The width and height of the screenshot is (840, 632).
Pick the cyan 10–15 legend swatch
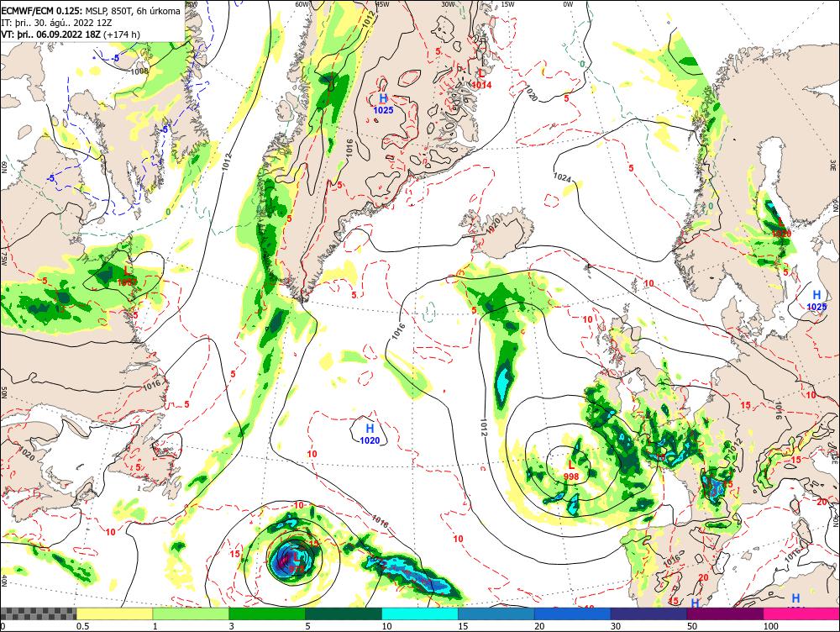click(x=420, y=614)
